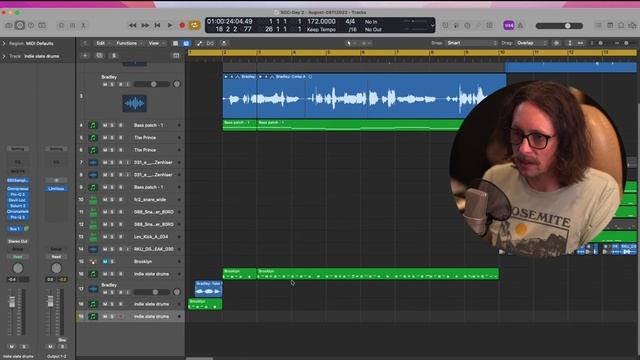Open the LCD display mode chevron

[432, 26]
